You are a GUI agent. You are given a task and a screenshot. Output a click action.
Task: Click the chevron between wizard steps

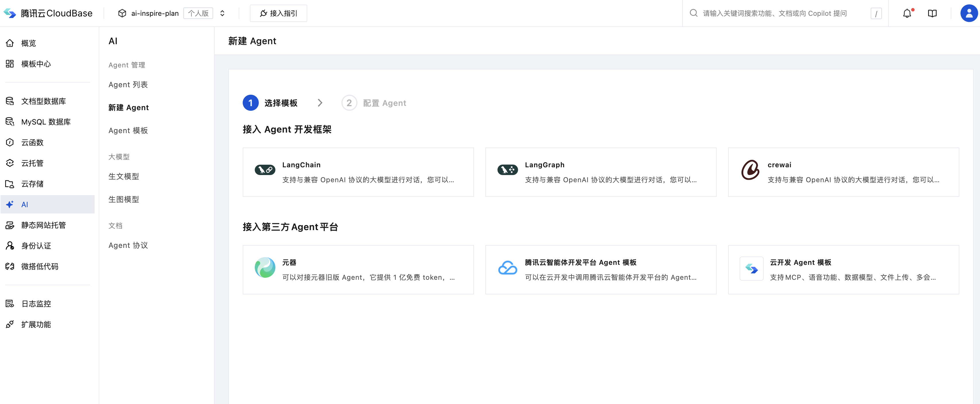point(320,103)
